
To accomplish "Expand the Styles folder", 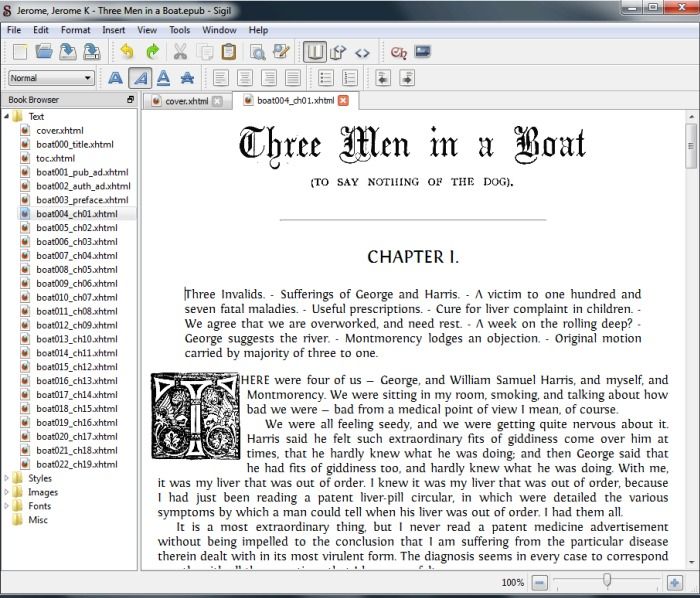I will tap(6, 478).
